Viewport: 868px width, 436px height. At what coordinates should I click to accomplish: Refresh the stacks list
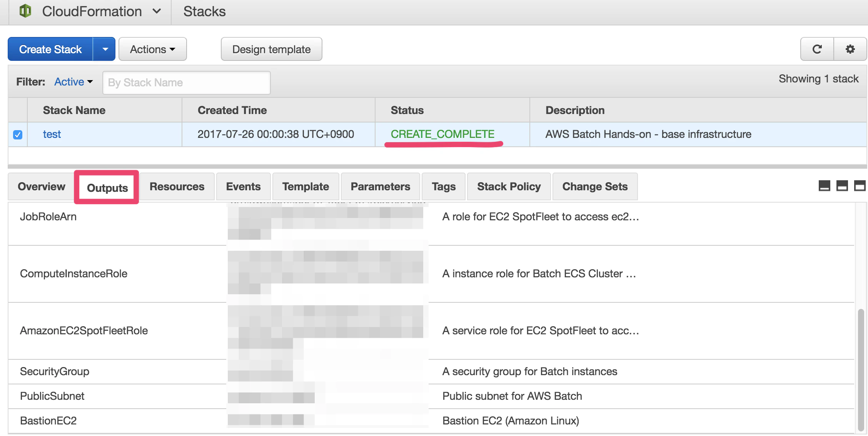click(x=817, y=49)
